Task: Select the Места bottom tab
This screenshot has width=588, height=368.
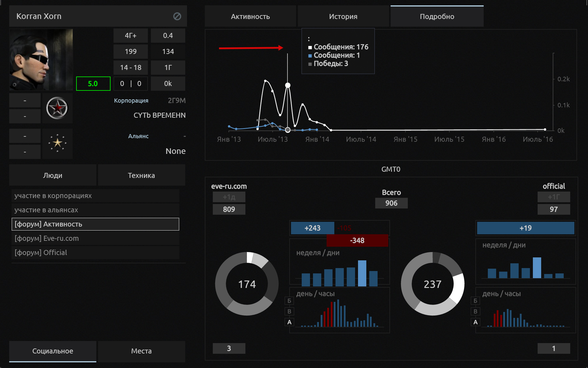Action: [x=141, y=351]
